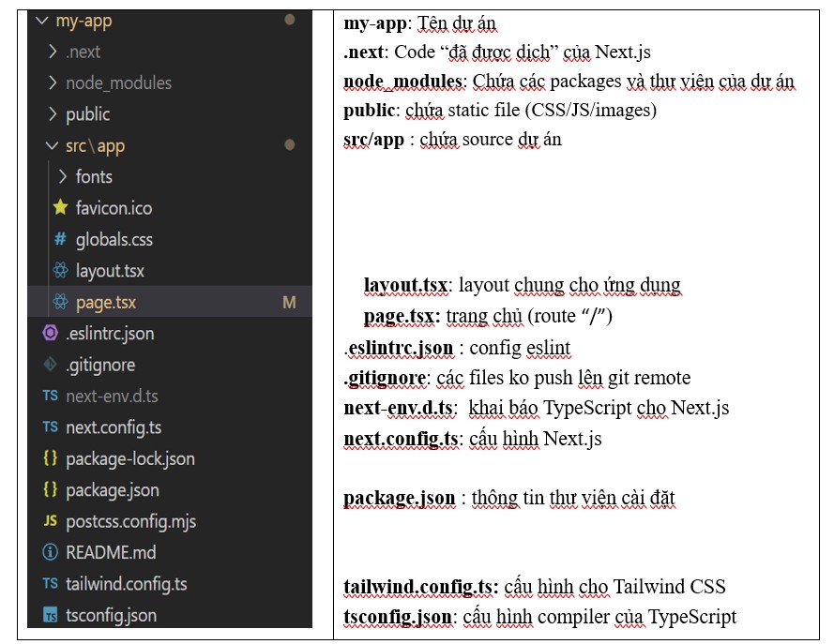The height and width of the screenshot is (644, 834).
Task: Click the "next-env.d.ts: khai báo TypeScript" description line
Action: (x=537, y=408)
